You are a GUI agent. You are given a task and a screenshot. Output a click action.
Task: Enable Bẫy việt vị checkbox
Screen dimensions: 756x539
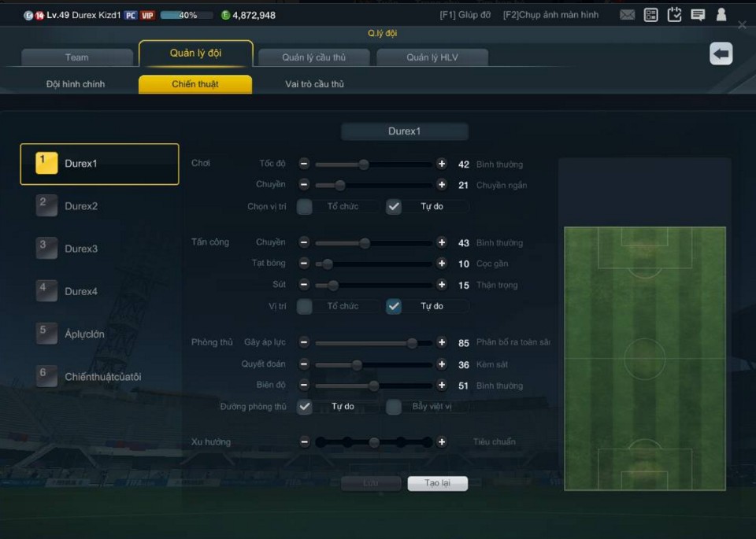(x=394, y=407)
